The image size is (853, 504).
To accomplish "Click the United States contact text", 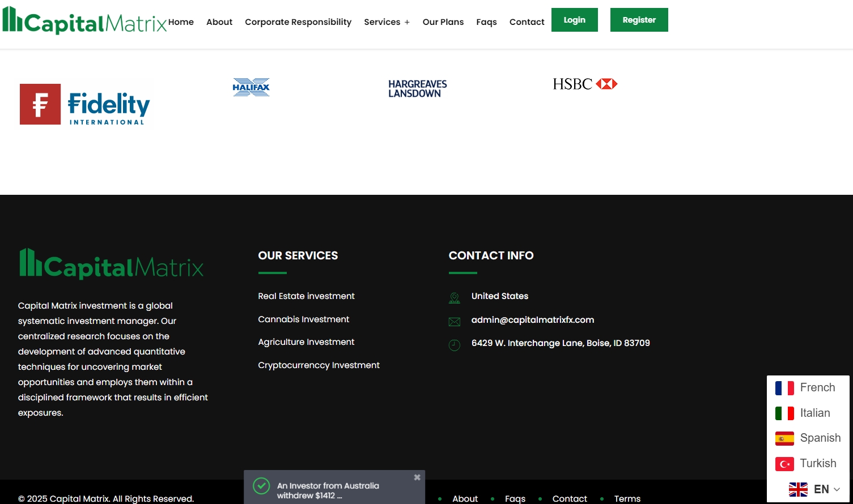I will 500,296.
